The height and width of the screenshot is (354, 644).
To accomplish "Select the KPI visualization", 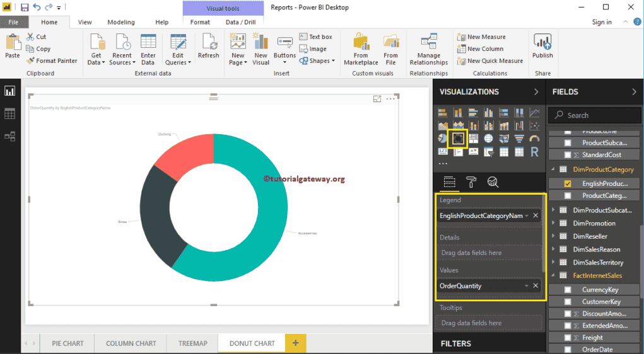I will point(473,152).
